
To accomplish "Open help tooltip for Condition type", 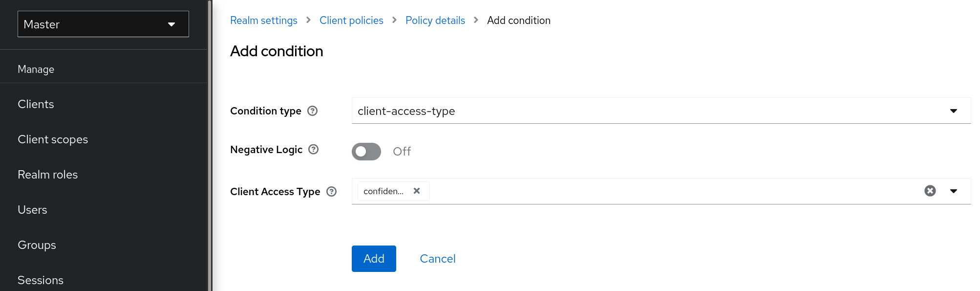I will pos(312,111).
